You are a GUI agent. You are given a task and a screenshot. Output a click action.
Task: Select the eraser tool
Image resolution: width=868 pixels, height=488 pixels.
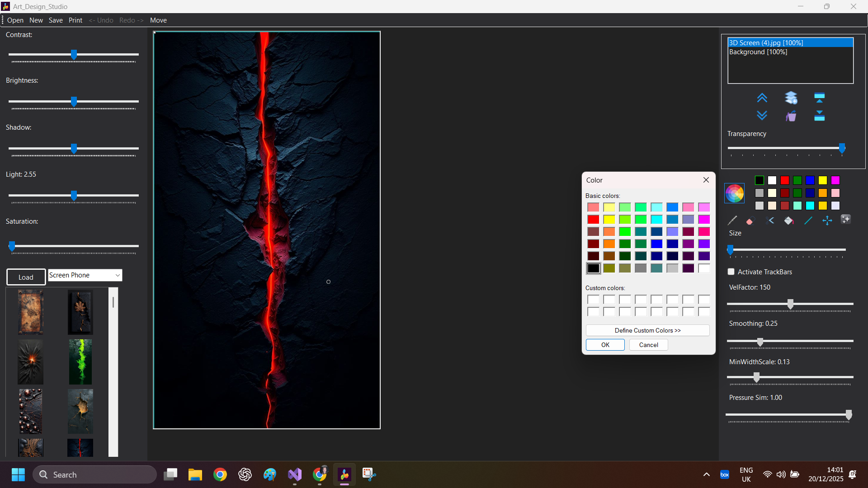[x=750, y=221]
